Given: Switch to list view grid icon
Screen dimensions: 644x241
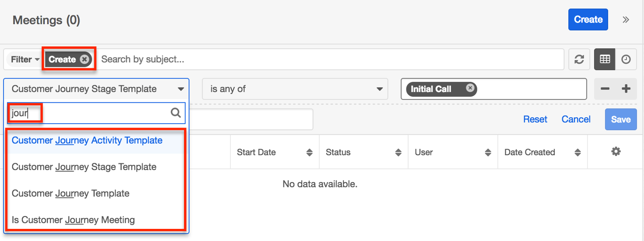Looking at the screenshot, I should [605, 59].
